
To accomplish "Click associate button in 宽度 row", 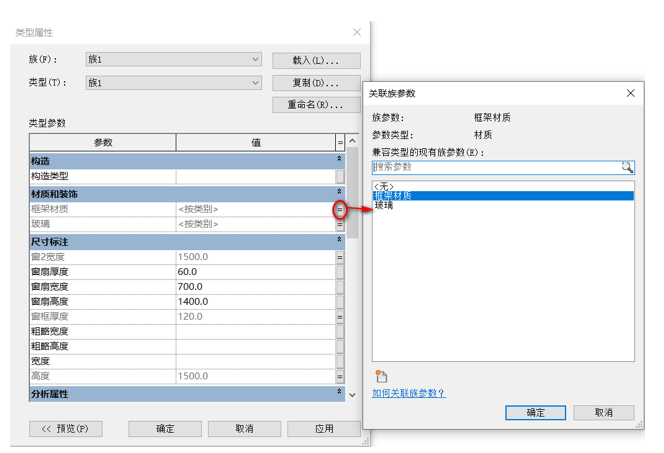I will click(x=340, y=361).
